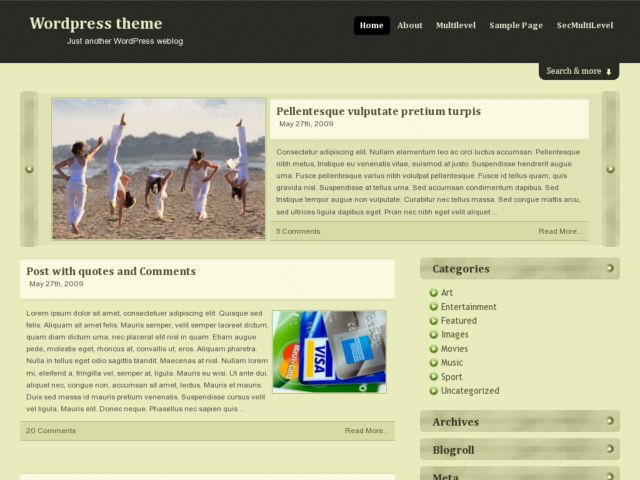The height and width of the screenshot is (480, 640).
Task: Open the featured post's Read More link
Action: click(560, 231)
